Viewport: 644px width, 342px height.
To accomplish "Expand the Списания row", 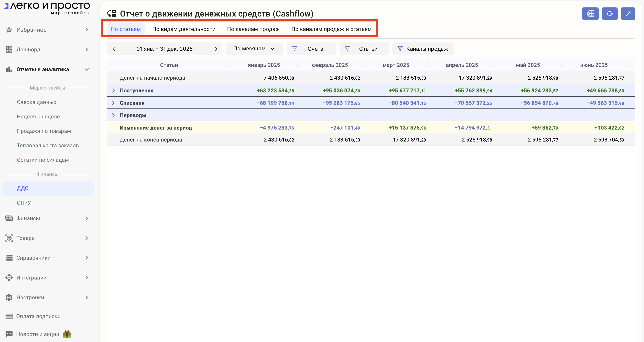I will click(113, 103).
